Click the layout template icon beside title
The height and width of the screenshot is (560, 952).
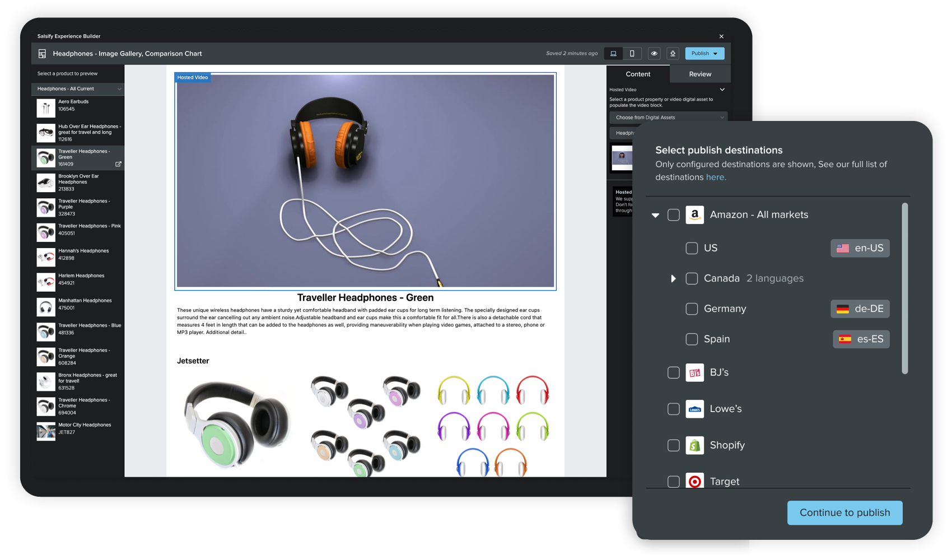pyautogui.click(x=42, y=54)
